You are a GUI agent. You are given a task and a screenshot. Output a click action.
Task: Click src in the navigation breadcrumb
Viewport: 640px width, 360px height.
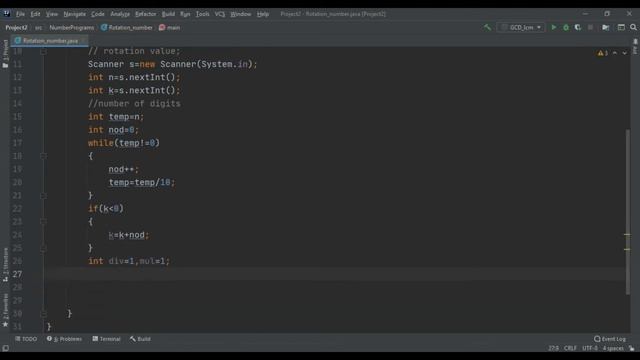click(x=38, y=27)
